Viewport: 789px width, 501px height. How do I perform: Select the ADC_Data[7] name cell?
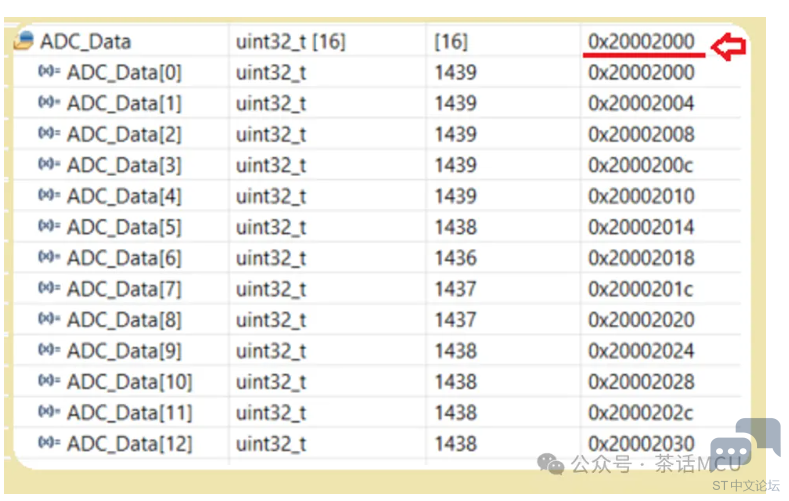pos(124,289)
